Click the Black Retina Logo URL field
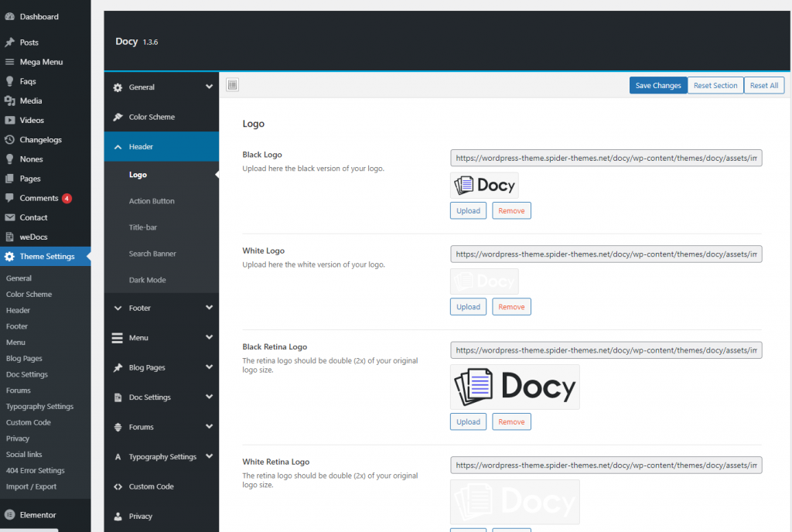The height and width of the screenshot is (532, 792). 606,350
